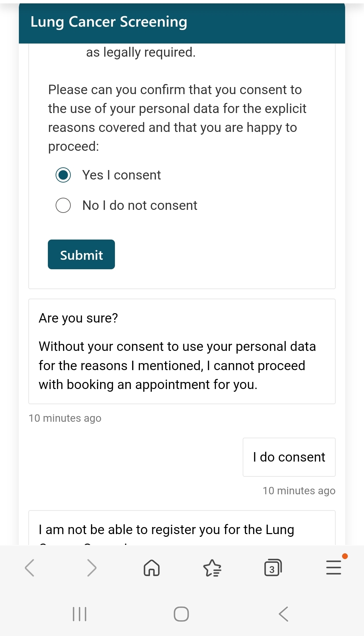Select the 'Yes I consent' radio button
The height and width of the screenshot is (636, 364).
tap(63, 175)
